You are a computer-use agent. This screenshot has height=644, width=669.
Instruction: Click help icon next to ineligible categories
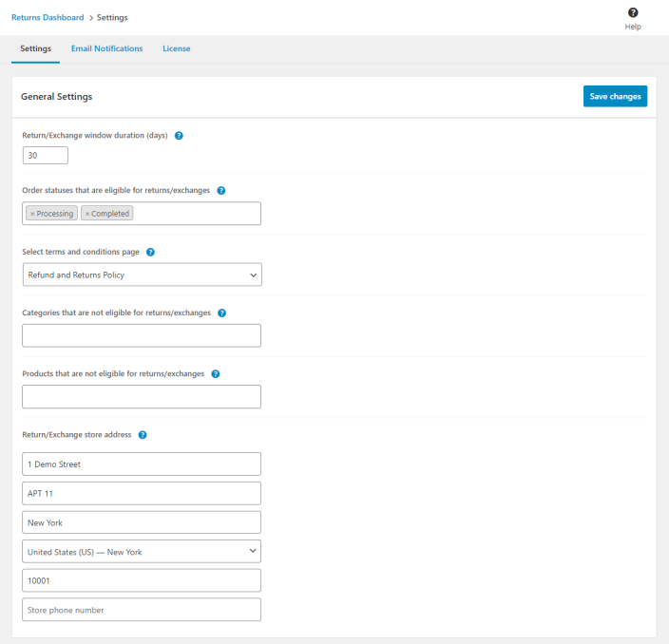coord(221,313)
